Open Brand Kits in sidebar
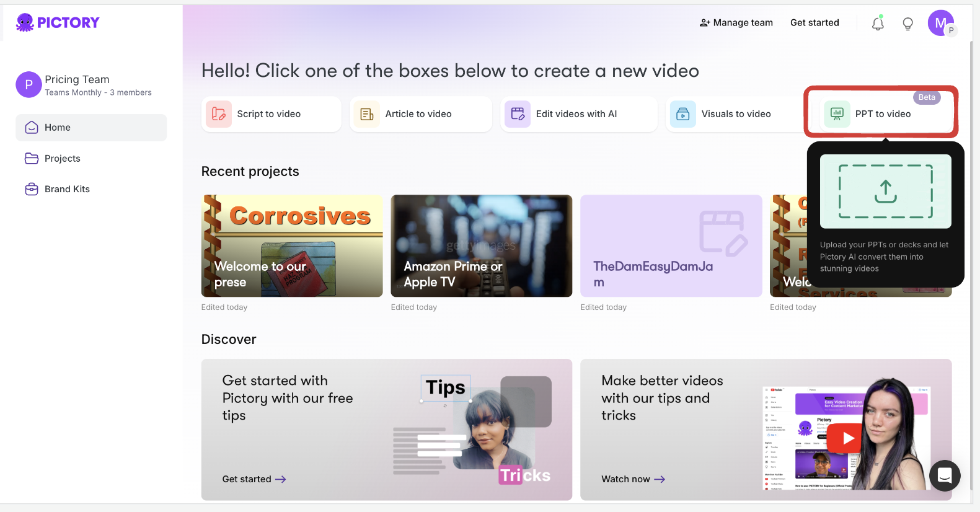This screenshot has width=980, height=512. (91, 189)
